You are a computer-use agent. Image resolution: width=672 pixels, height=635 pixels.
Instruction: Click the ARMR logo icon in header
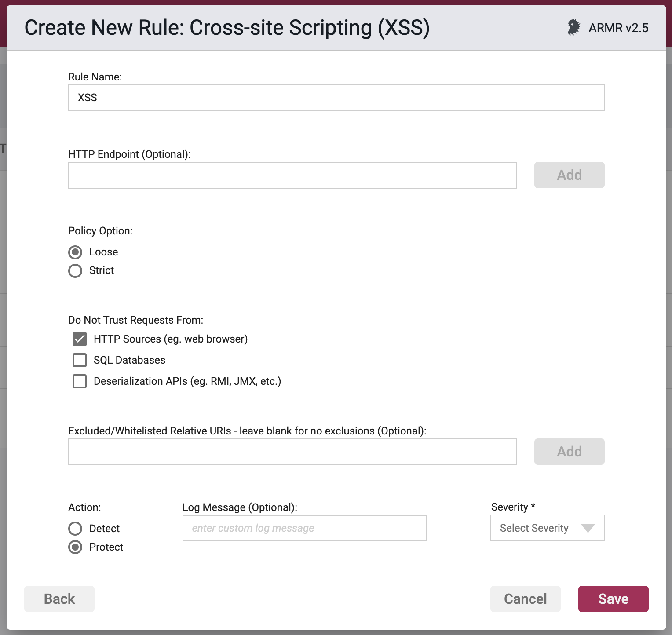click(573, 28)
